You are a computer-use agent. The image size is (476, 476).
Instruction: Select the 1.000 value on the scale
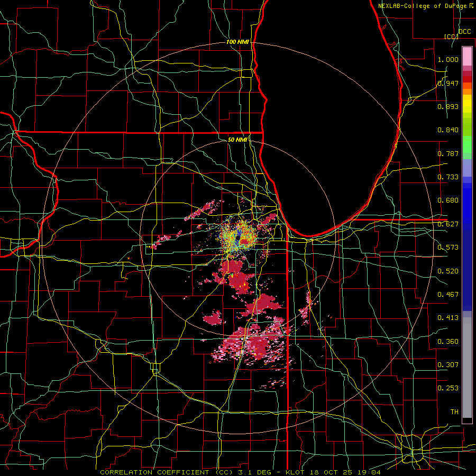click(448, 59)
